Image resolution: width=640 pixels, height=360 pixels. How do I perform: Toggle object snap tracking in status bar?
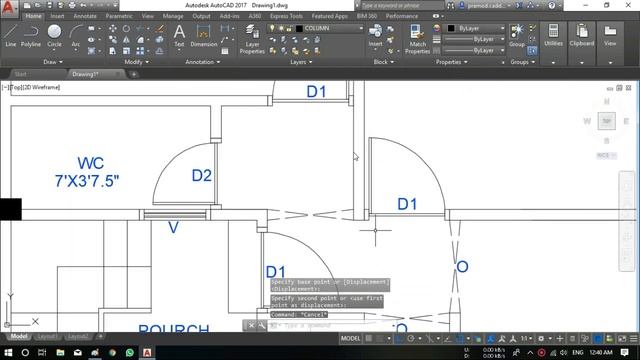point(448,338)
